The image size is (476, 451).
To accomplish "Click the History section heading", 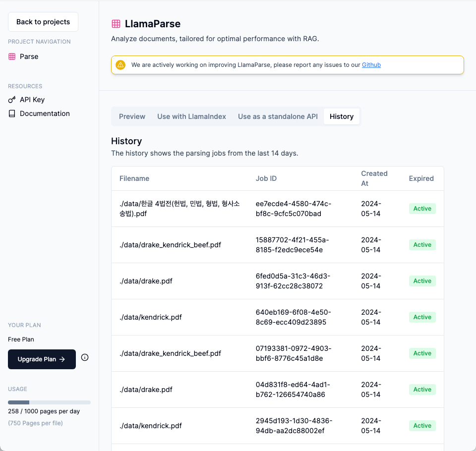I will pyautogui.click(x=126, y=141).
